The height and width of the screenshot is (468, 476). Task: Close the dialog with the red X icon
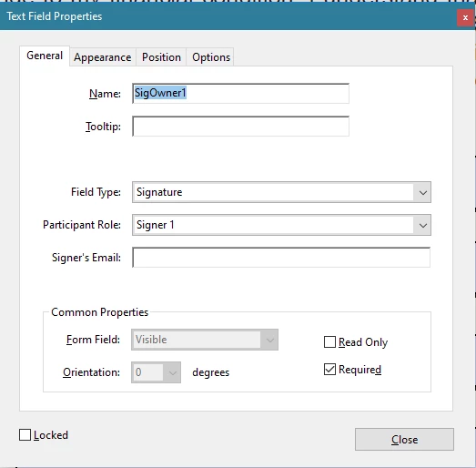click(x=465, y=17)
